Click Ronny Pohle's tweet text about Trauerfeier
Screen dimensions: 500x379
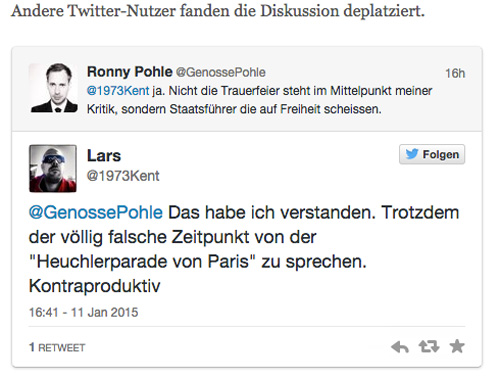click(x=259, y=100)
